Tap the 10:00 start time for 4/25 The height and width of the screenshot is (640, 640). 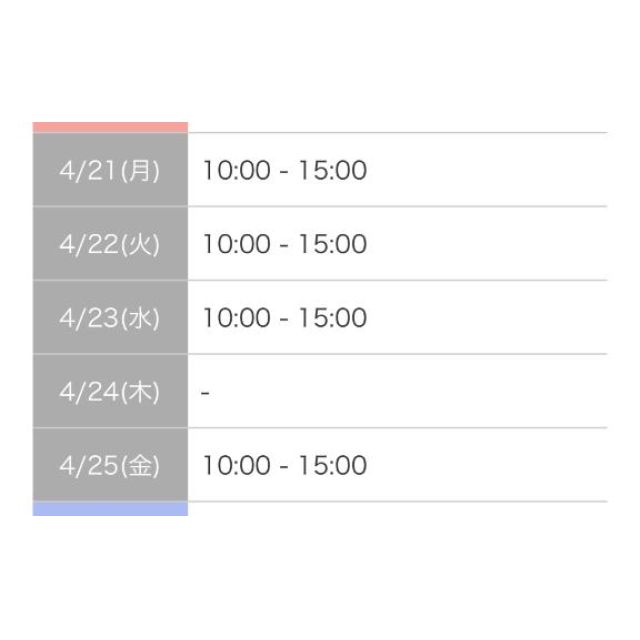(236, 466)
